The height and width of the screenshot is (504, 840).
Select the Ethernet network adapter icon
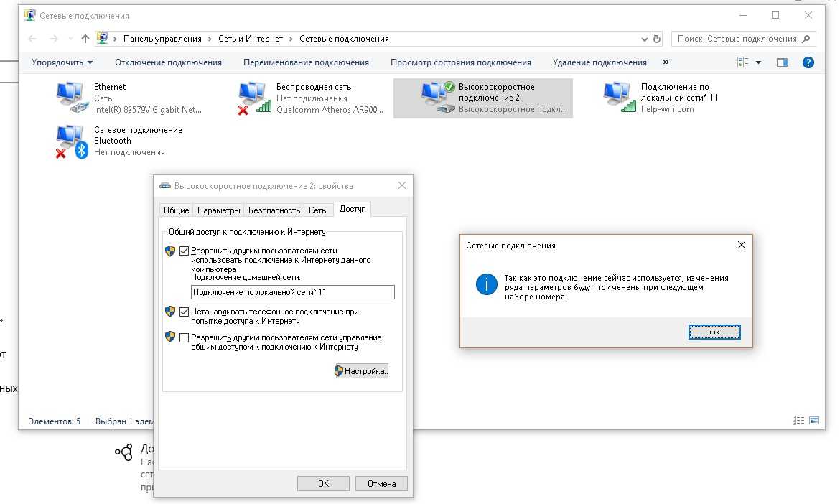tap(73, 98)
